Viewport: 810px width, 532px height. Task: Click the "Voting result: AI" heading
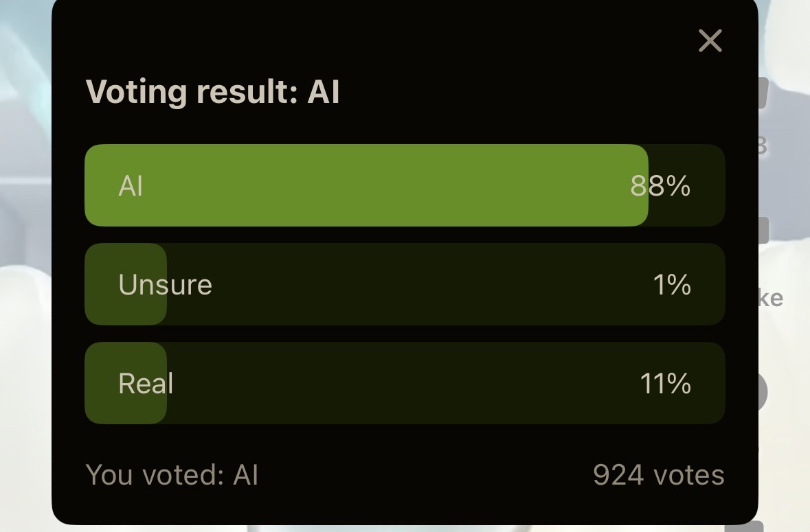click(212, 92)
